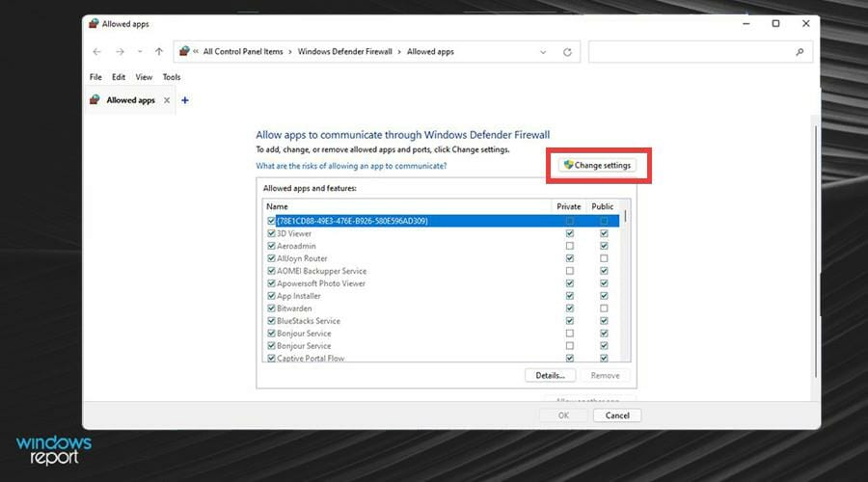The height and width of the screenshot is (482, 868).
Task: Expand the address bar history dropdown
Action: click(x=543, y=52)
